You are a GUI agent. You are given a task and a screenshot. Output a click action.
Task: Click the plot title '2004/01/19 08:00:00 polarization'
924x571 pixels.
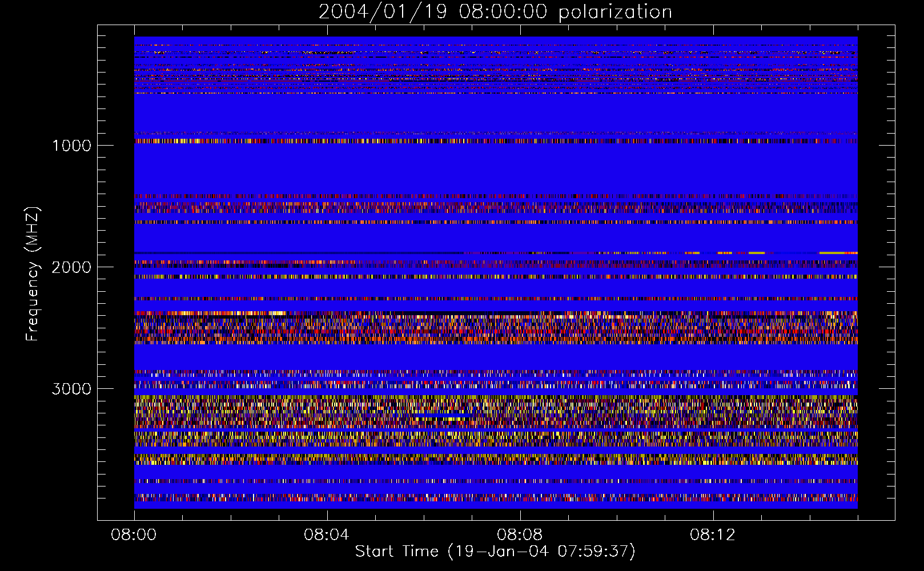coord(495,12)
